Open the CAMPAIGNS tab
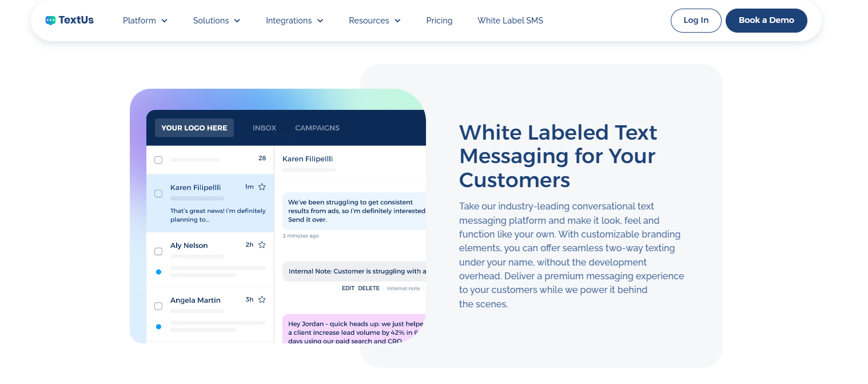The height and width of the screenshot is (384, 868). [x=317, y=128]
